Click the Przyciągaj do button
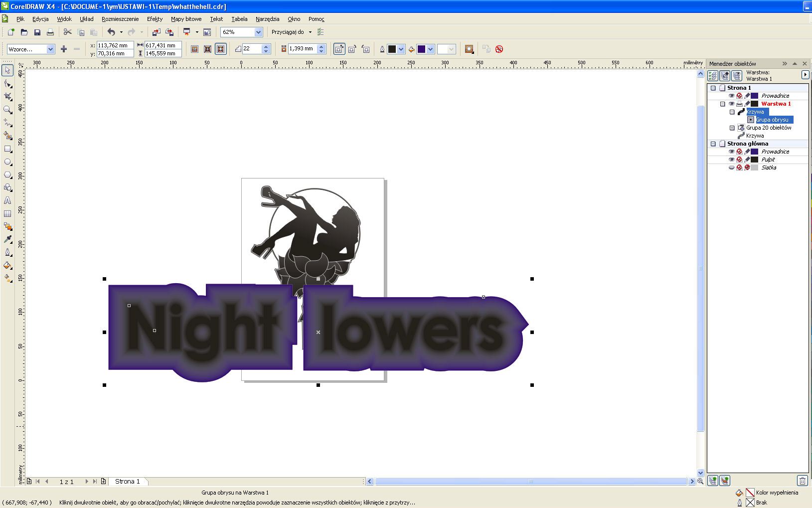The width and height of the screenshot is (812, 508). [288, 32]
